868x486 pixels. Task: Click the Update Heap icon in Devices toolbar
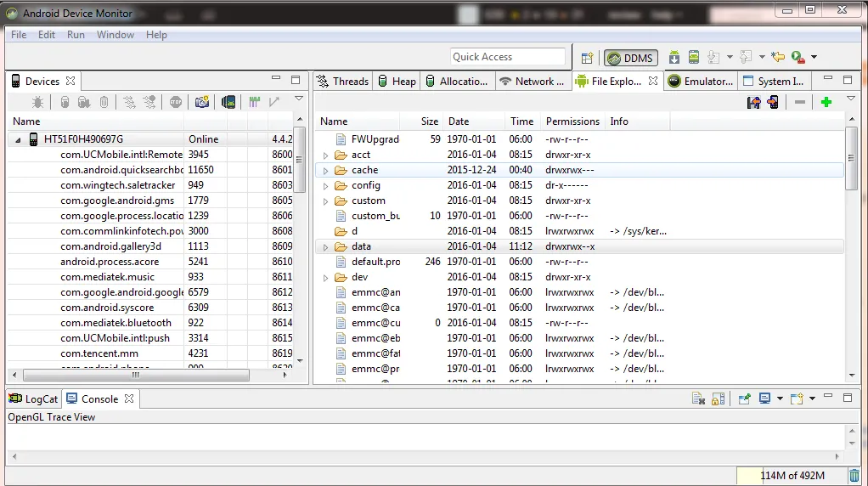(x=65, y=102)
